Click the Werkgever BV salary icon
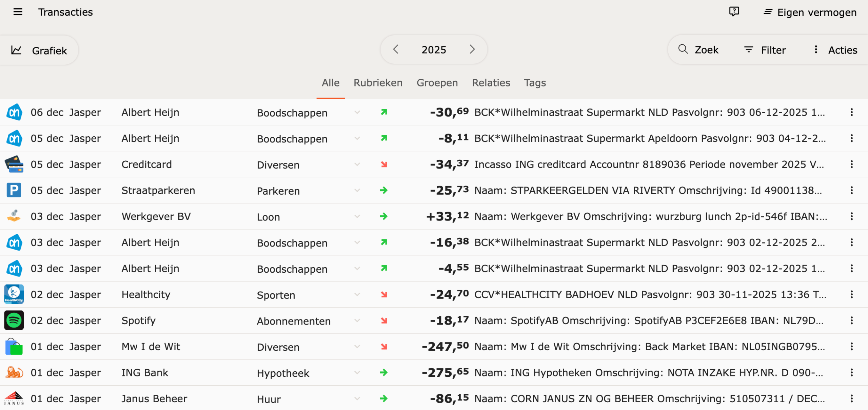The width and height of the screenshot is (868, 410). point(14,216)
